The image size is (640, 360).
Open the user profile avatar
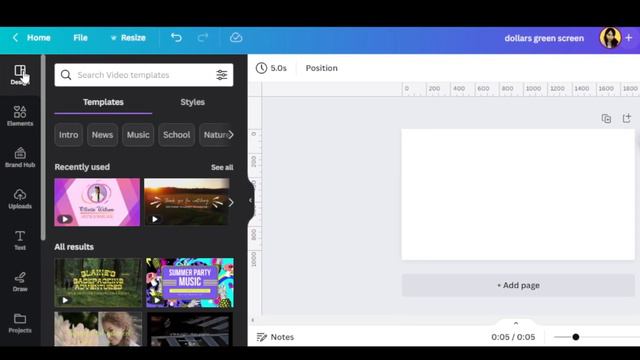610,38
